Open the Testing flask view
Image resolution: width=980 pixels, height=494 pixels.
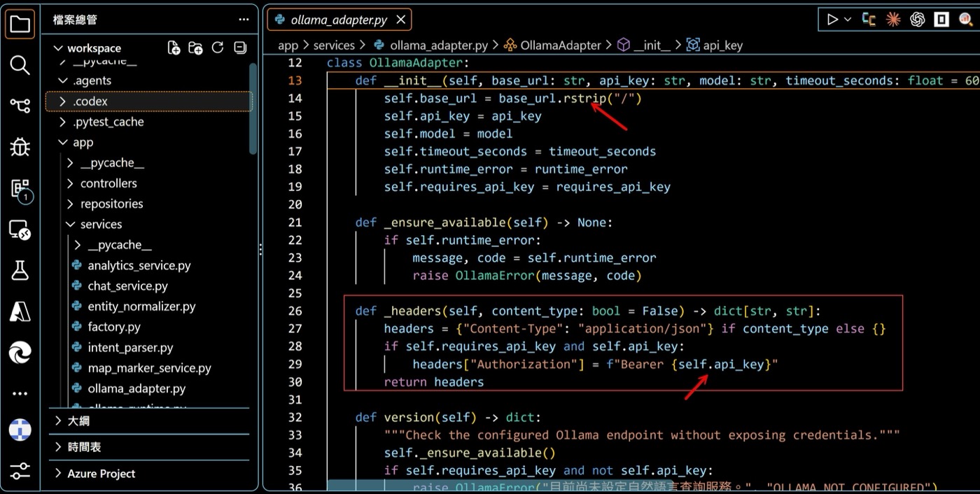point(20,270)
